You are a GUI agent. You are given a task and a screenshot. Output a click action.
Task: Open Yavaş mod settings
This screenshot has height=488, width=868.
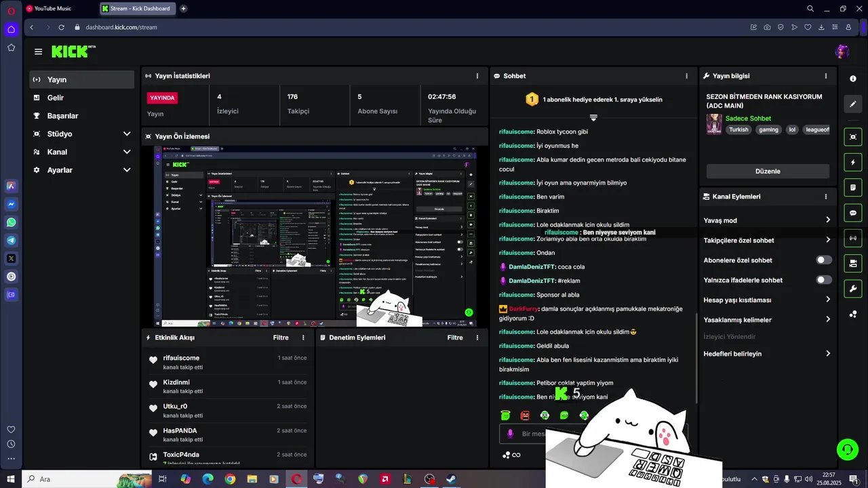tap(767, 220)
